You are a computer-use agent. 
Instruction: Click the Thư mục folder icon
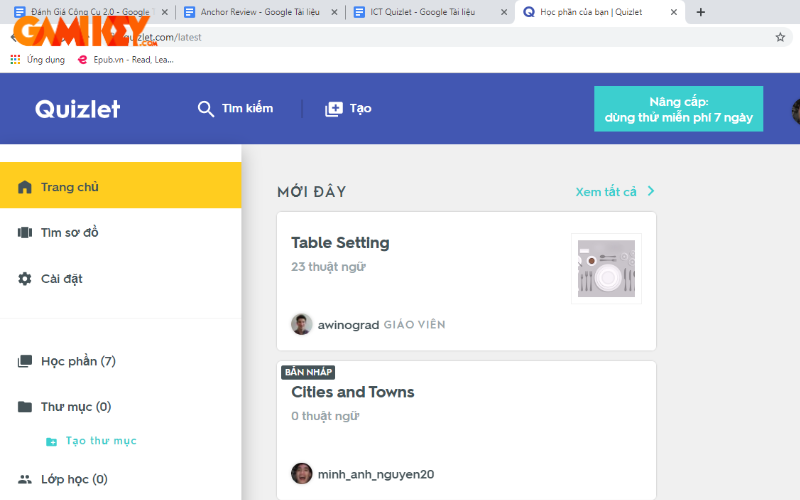click(x=24, y=407)
